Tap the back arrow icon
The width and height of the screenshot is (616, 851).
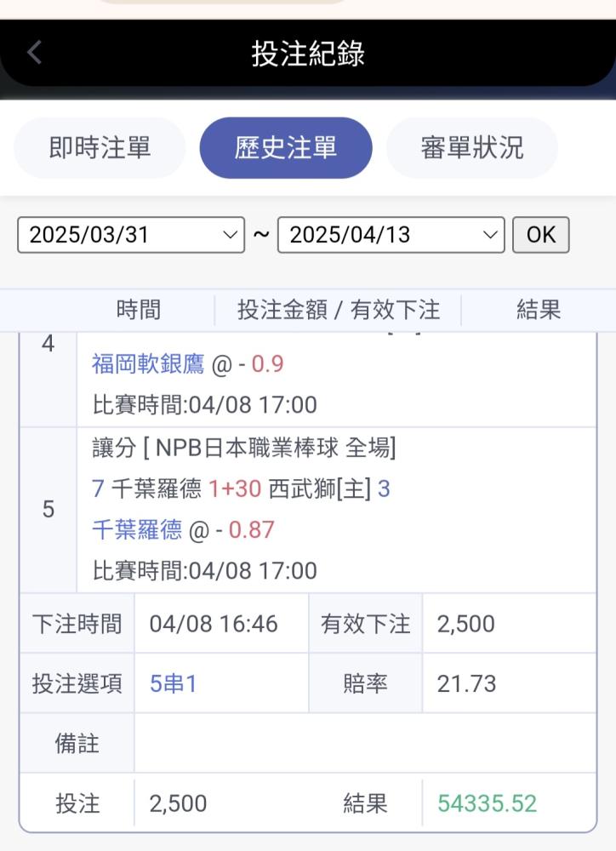(35, 53)
